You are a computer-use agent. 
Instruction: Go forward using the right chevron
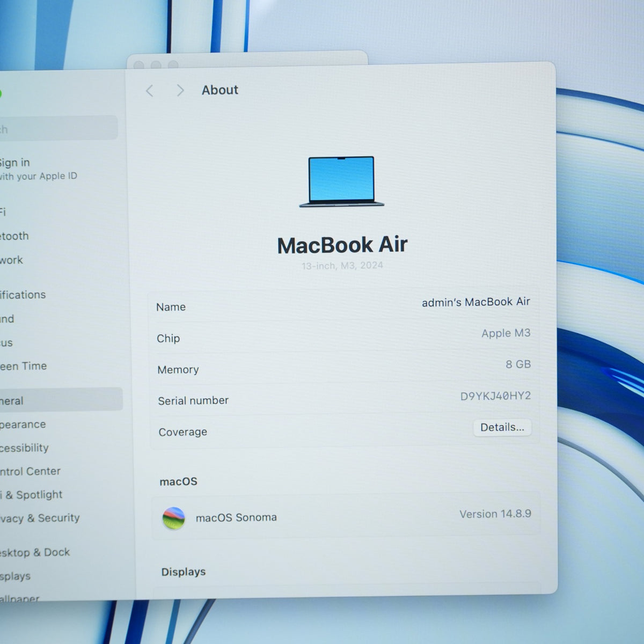pyautogui.click(x=180, y=91)
